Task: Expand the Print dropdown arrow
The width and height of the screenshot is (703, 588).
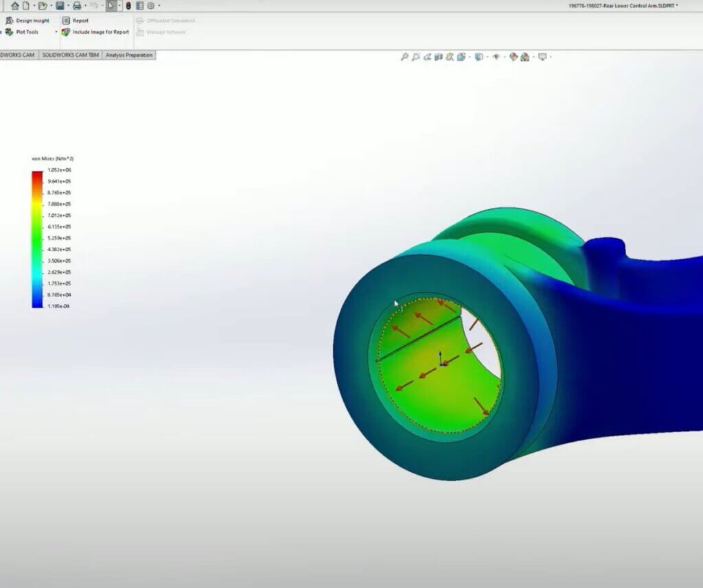Action: 85,5
